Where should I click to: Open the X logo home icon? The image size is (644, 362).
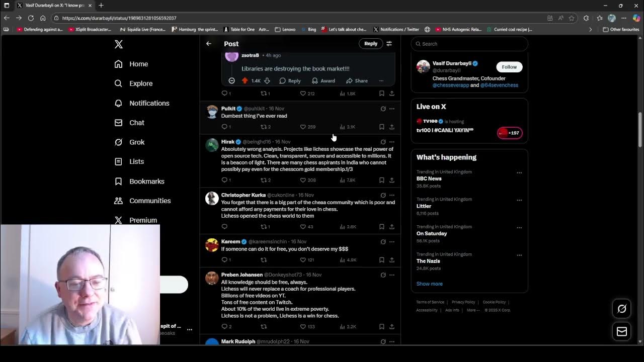[x=119, y=44]
